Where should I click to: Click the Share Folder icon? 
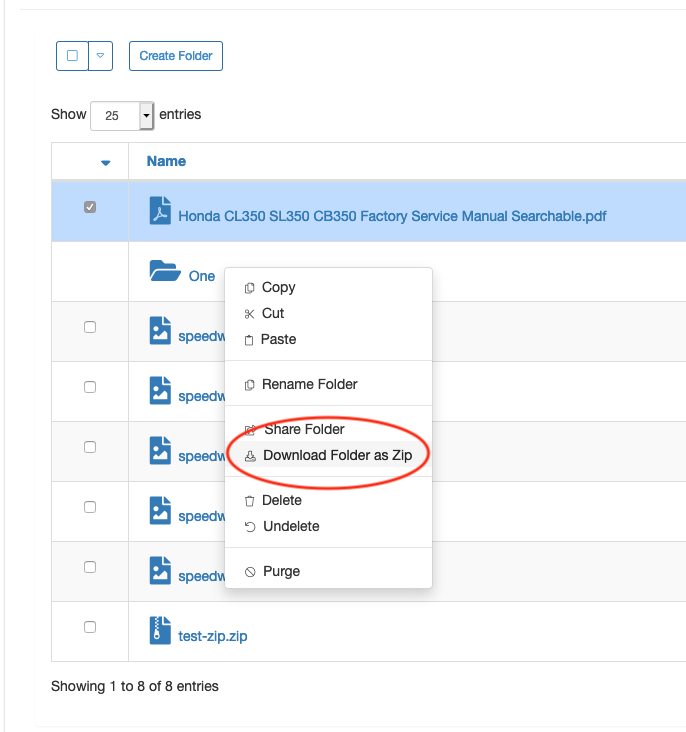click(x=250, y=430)
